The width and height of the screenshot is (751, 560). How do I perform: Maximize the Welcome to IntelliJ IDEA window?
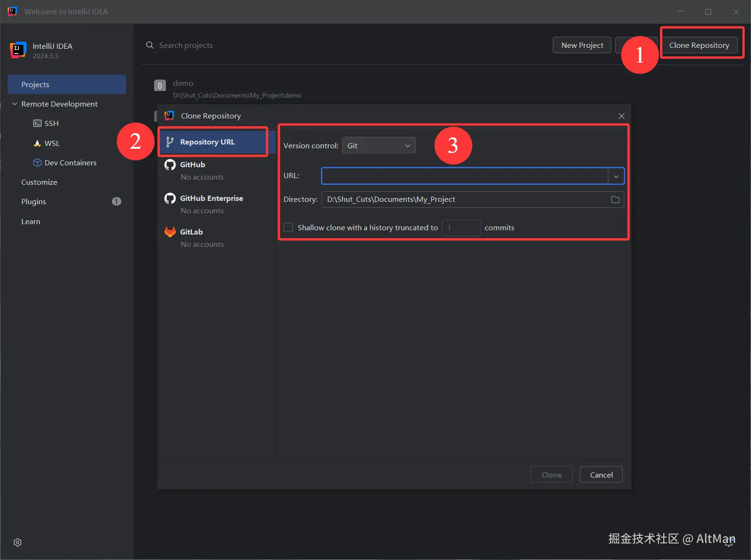coord(708,12)
